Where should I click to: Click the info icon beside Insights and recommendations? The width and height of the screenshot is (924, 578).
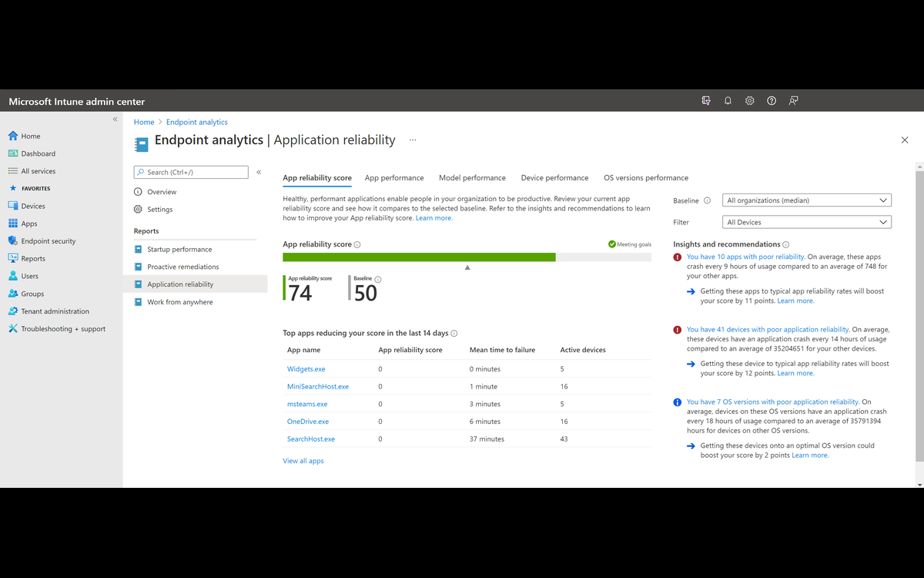pyautogui.click(x=786, y=244)
